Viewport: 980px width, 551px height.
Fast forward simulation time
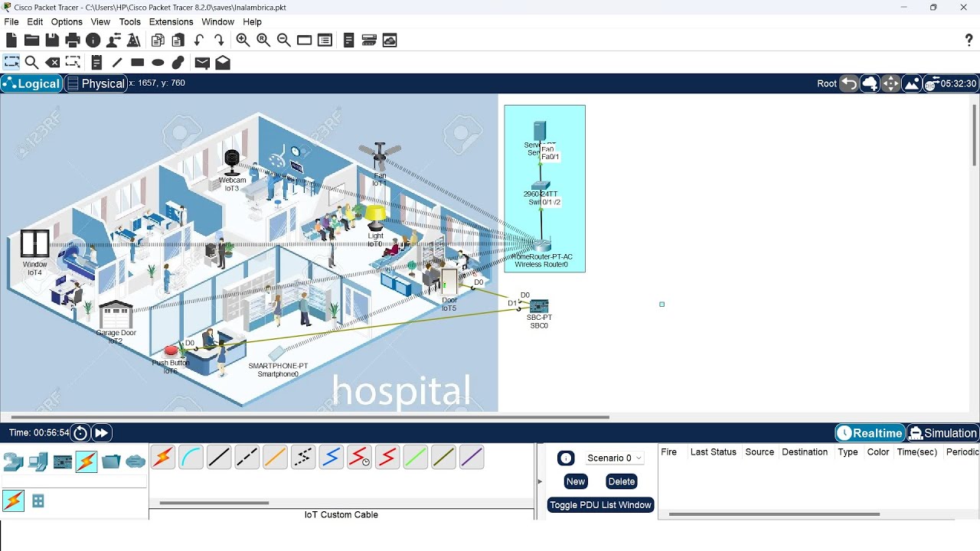coord(101,433)
